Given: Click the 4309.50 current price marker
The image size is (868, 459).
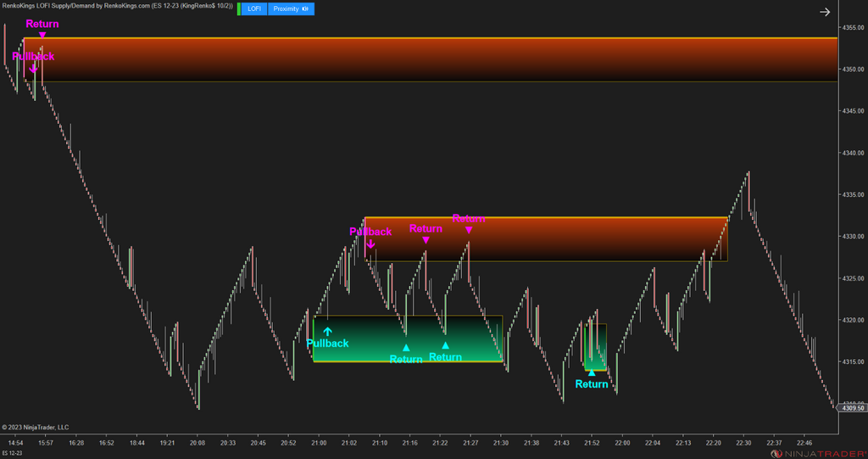Looking at the screenshot, I should point(853,408).
